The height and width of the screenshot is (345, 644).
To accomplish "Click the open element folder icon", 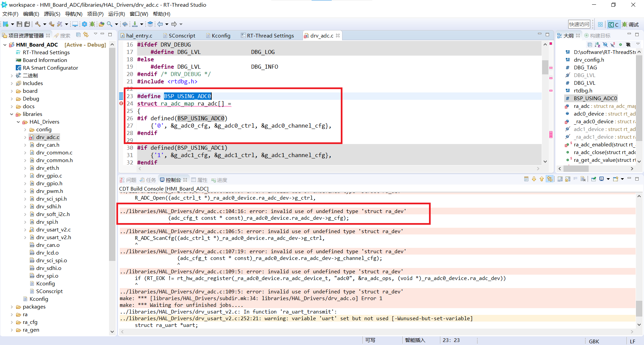I will click(x=101, y=24).
